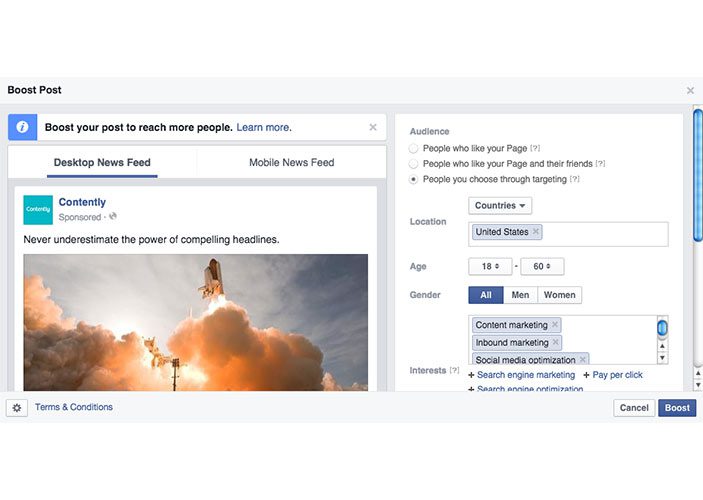Set gender to All
Image resolution: width=703 pixels, height=500 pixels.
(486, 295)
